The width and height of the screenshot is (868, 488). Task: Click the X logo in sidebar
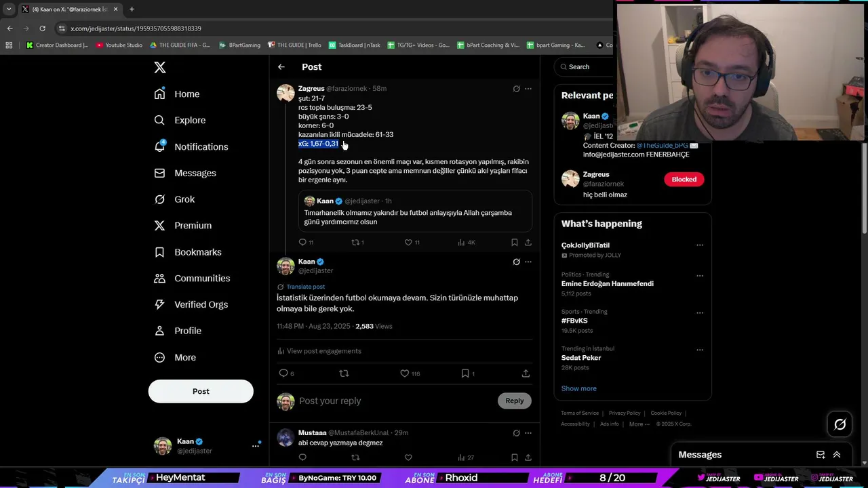(159, 67)
